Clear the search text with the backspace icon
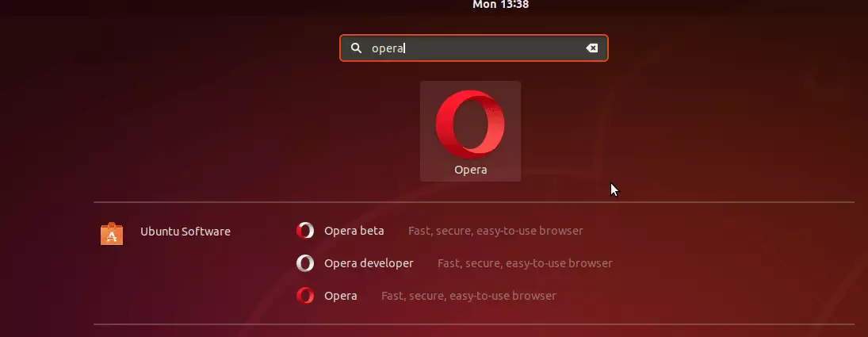Viewport: 868px width, 337px height. click(592, 48)
